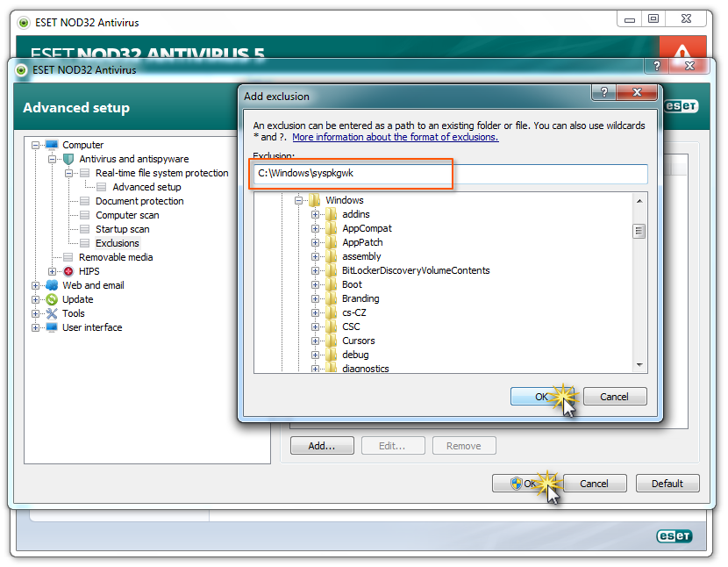This screenshot has width=728, height=567.
Task: Click the folder list scroll up arrow
Action: pos(639,201)
